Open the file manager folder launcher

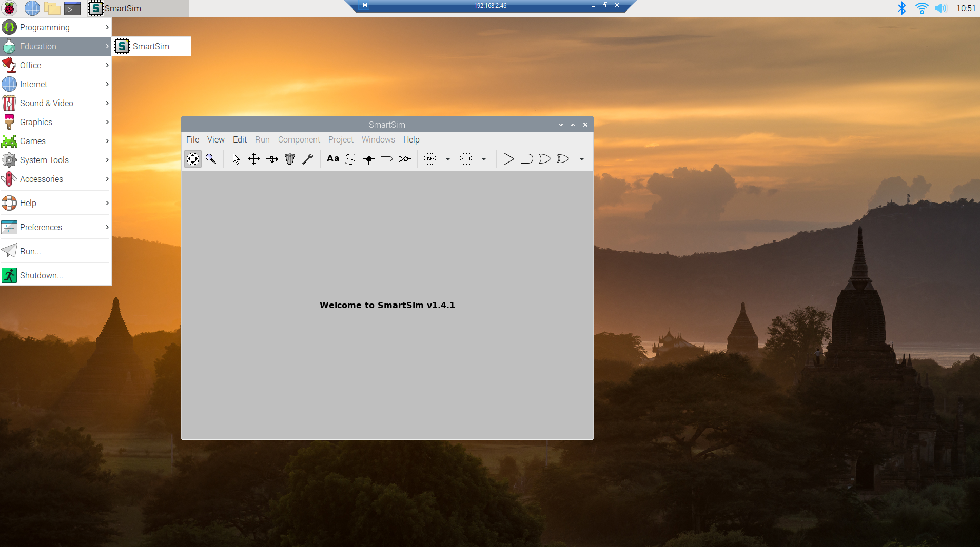coord(52,8)
